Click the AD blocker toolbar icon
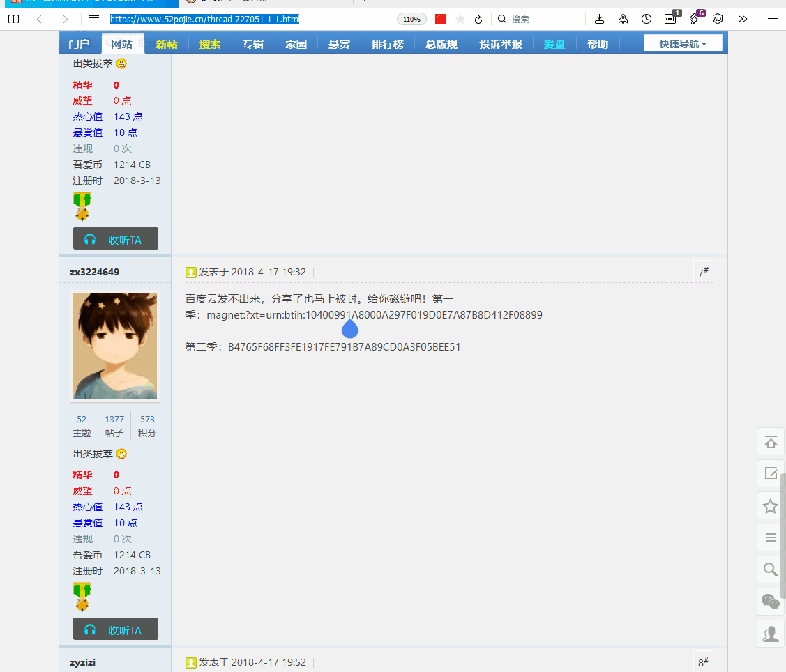786x672 pixels. click(718, 19)
